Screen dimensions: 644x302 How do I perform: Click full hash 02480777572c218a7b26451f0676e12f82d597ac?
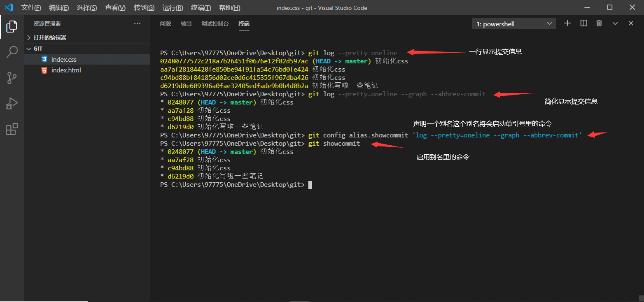(234, 61)
